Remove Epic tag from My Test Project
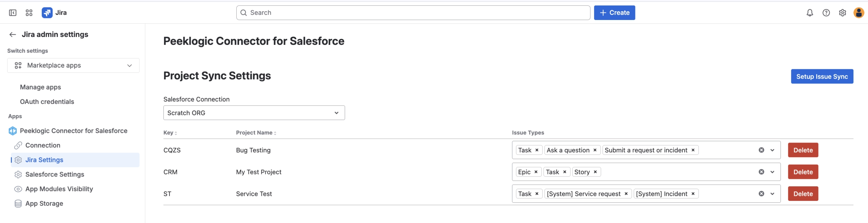868x223 pixels. point(536,172)
